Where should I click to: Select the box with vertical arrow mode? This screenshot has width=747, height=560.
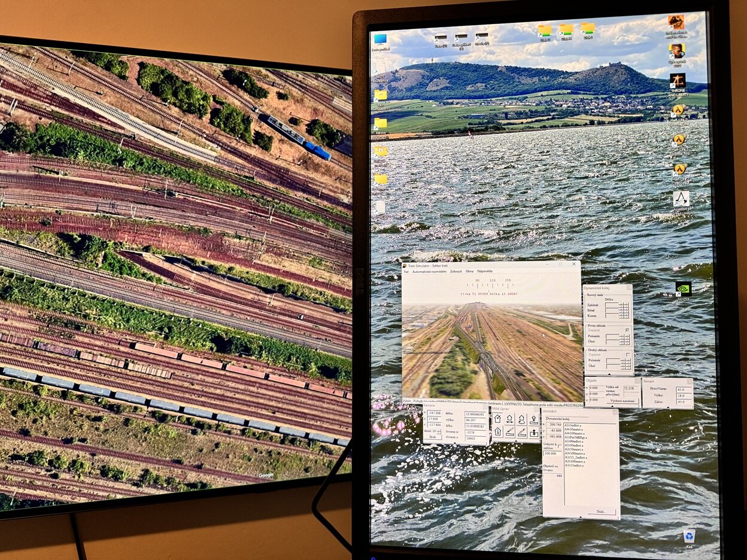point(534,432)
